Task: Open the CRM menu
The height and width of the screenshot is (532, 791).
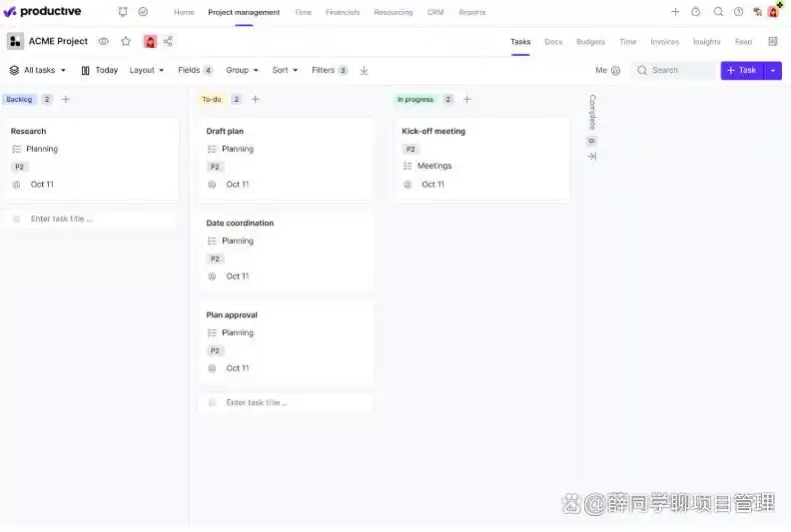Action: coord(435,12)
